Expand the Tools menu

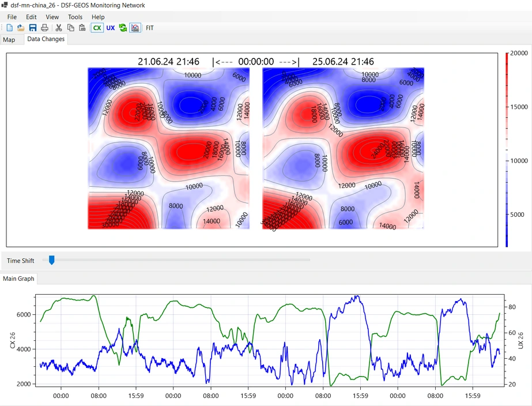(75, 17)
